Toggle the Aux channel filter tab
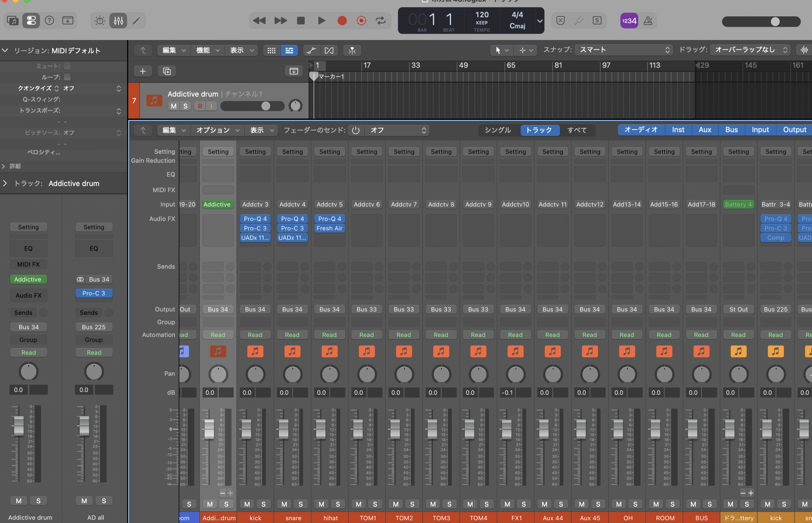Screen dimensions: 812x523 (x=705, y=130)
